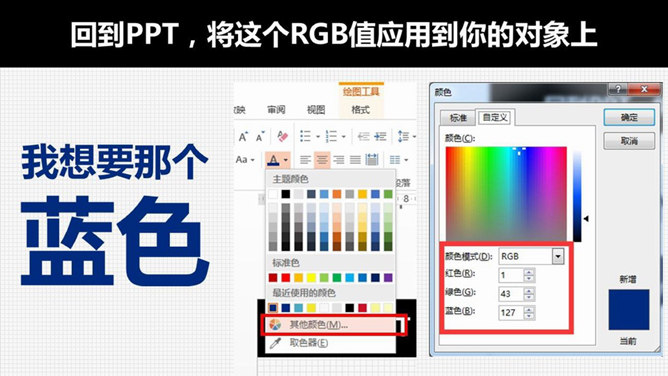
Task: Cancel with the 取消 button
Action: pos(629,141)
